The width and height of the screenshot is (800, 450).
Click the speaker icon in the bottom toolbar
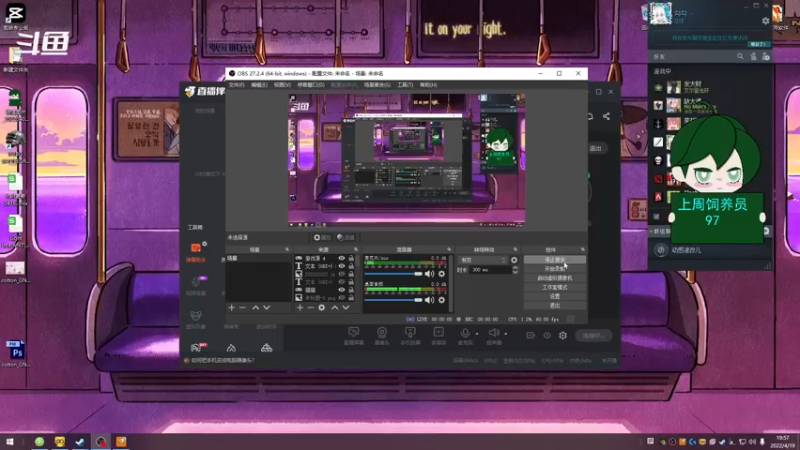click(x=493, y=333)
